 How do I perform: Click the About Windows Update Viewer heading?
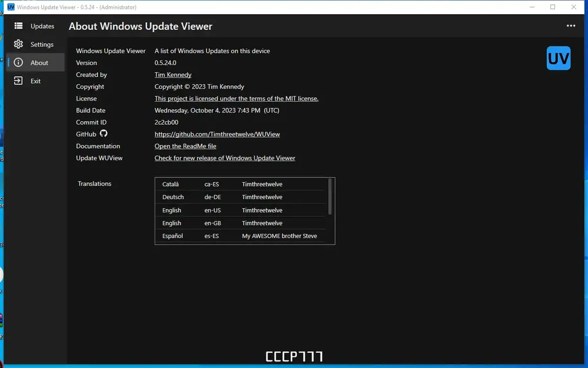(141, 26)
